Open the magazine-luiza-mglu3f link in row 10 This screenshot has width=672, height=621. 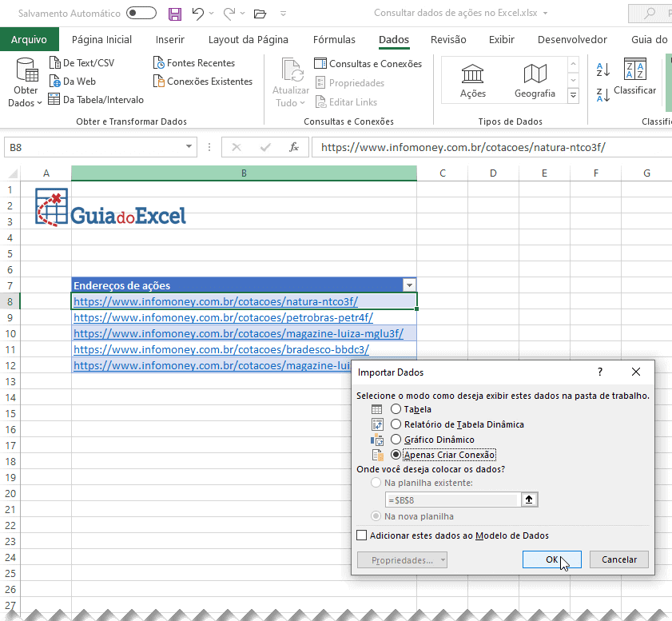pos(238,333)
